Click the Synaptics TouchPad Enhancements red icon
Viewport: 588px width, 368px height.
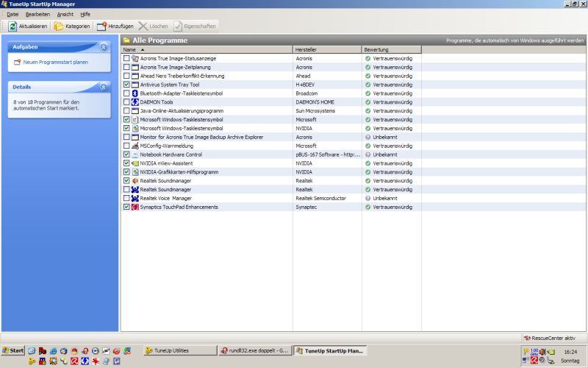pos(135,207)
